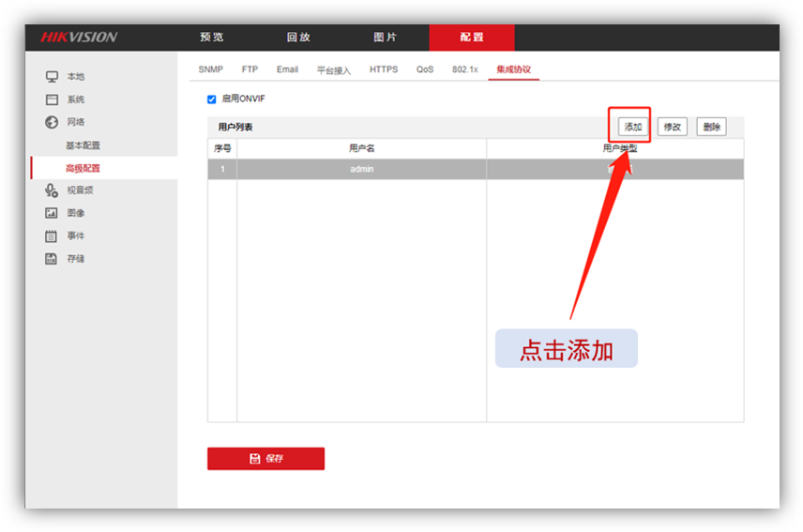This screenshot has height=532, width=803.
Task: Open 基本配置 under network settings
Action: 83,145
